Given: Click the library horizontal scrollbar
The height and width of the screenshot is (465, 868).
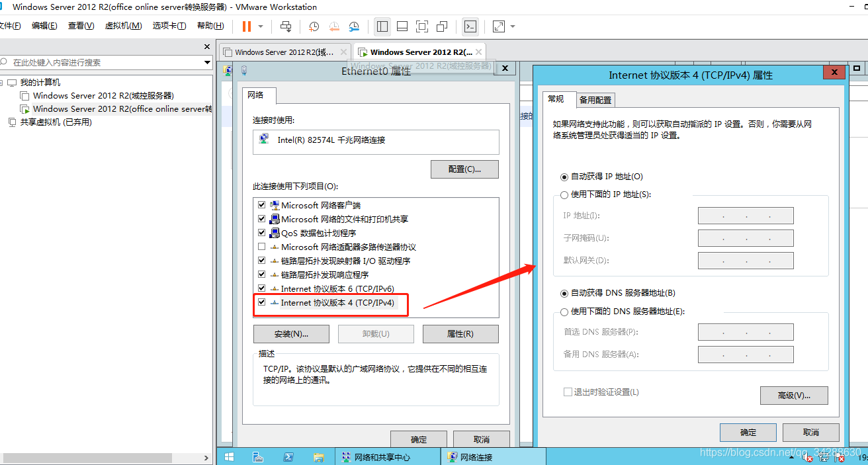Looking at the screenshot, I should click(87, 458).
